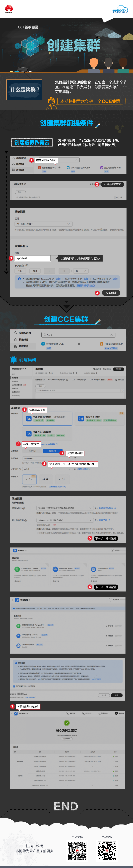Open 收藏和访问 in VPC search sidebar
This screenshot has height=868, width=133.
19,158
